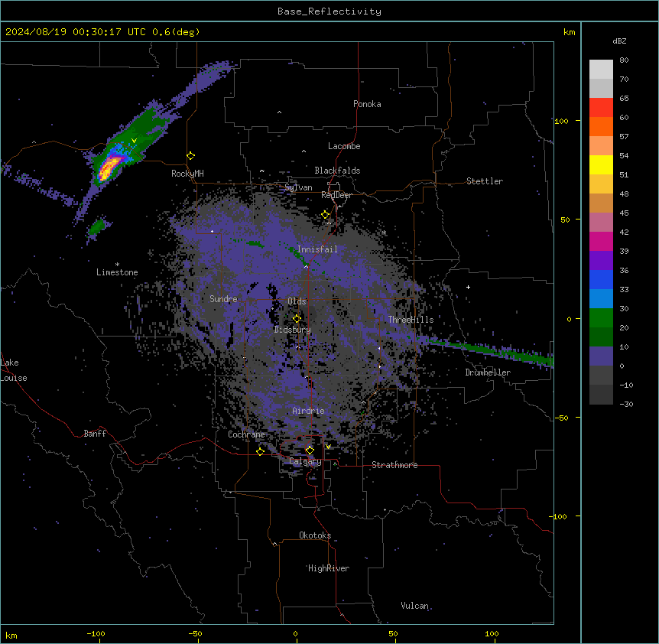Click the Olds city label
Screen dimensions: 659x644
[x=297, y=301]
